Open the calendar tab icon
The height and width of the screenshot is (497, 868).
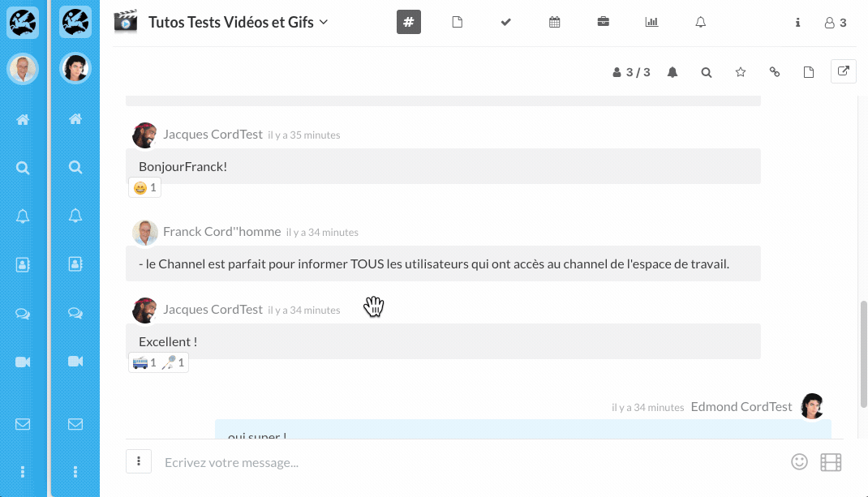(x=555, y=22)
